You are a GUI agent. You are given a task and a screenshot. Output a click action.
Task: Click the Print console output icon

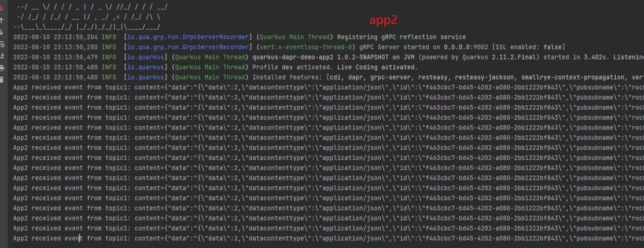[2, 68]
